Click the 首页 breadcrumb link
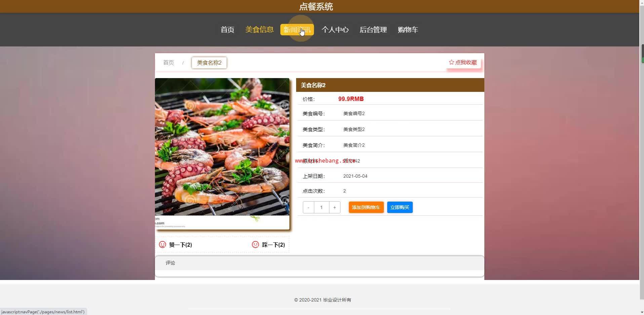Screen dimensions: 644x315 [168, 63]
